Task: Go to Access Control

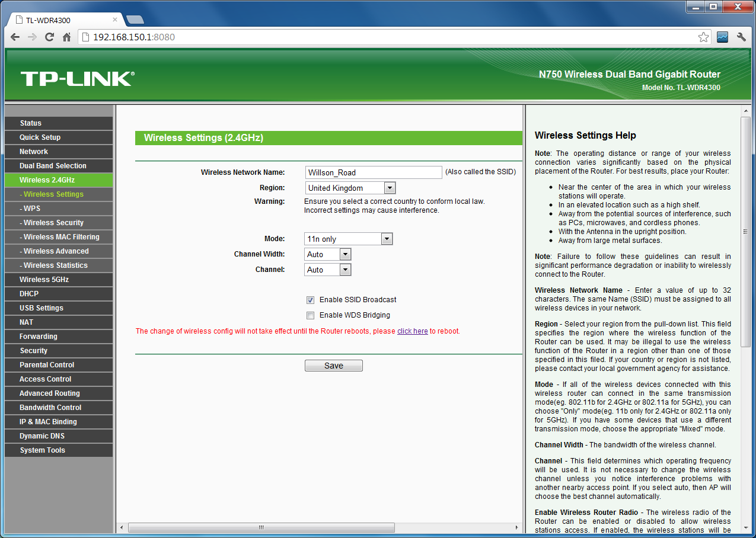Action: [58, 379]
